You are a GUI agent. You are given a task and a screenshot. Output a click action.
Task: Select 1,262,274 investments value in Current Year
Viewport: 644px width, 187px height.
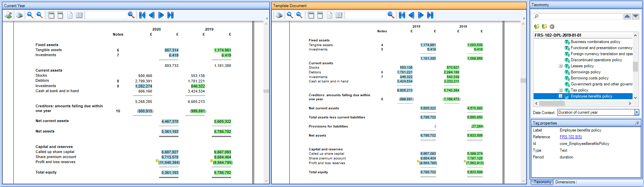[x=144, y=86]
